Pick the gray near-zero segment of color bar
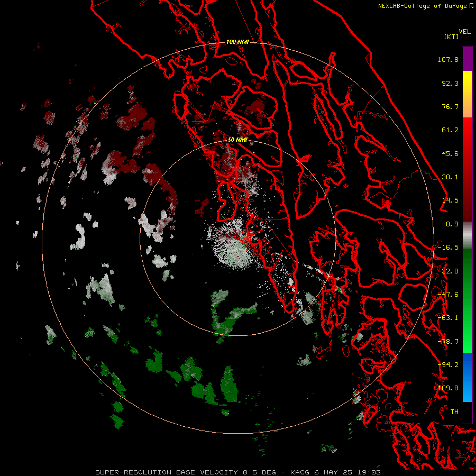 click(x=467, y=235)
